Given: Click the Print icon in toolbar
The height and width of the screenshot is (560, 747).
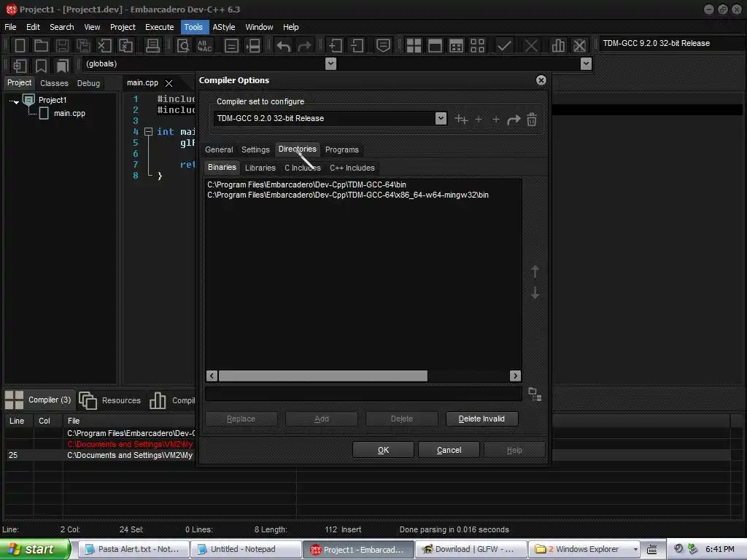Looking at the screenshot, I should 152,46.
